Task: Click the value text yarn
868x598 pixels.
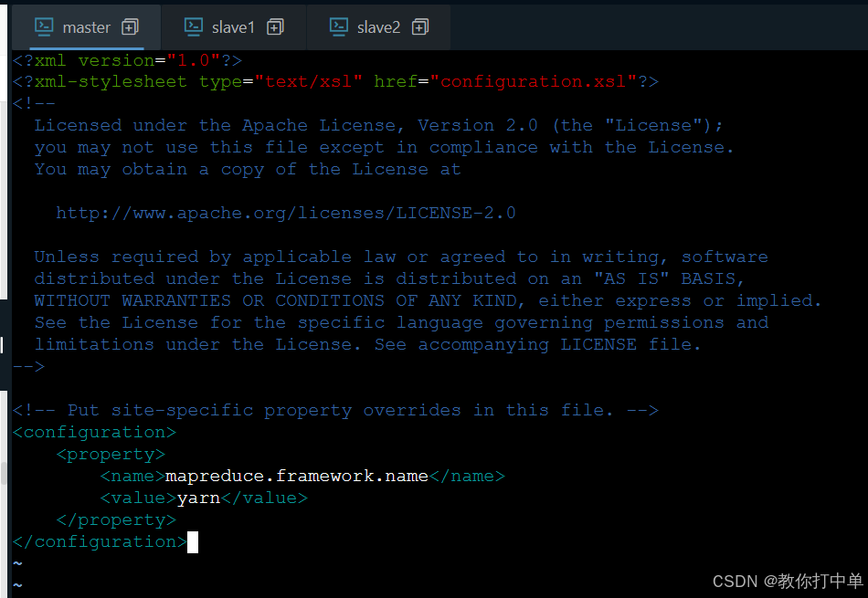Action: (x=199, y=498)
